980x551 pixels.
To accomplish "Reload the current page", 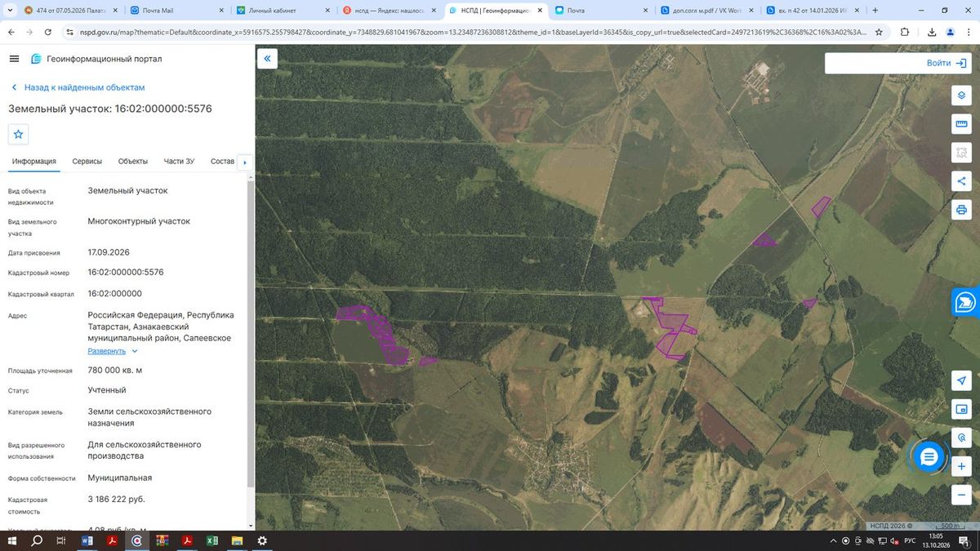I will pyautogui.click(x=47, y=32).
